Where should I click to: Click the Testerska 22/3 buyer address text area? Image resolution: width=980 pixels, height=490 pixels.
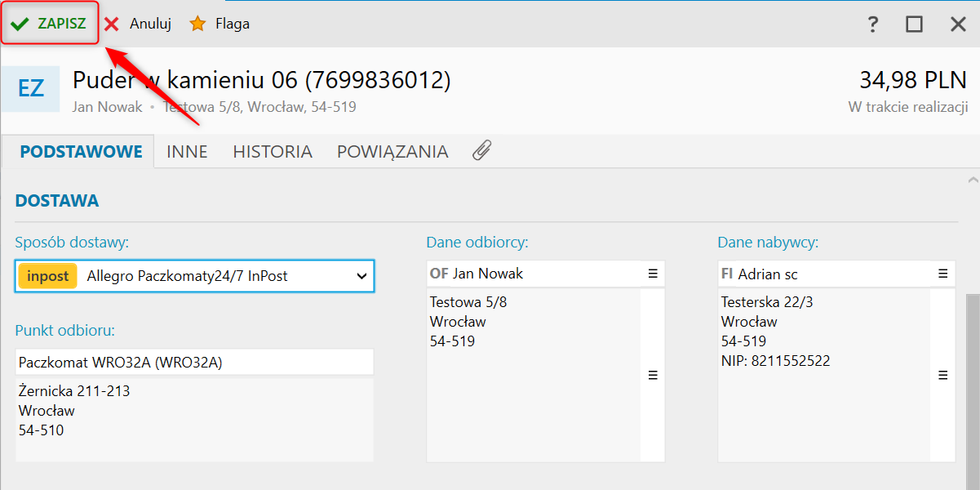pos(824,376)
